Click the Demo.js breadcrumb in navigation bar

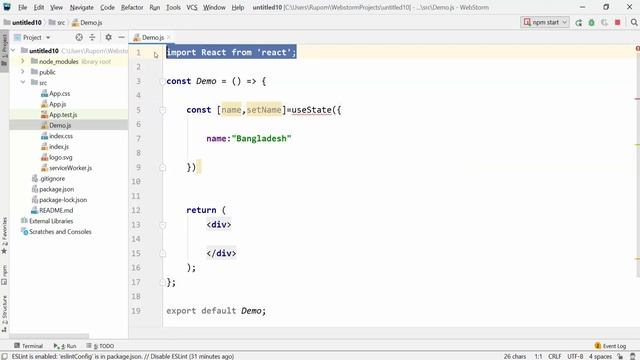87,22
